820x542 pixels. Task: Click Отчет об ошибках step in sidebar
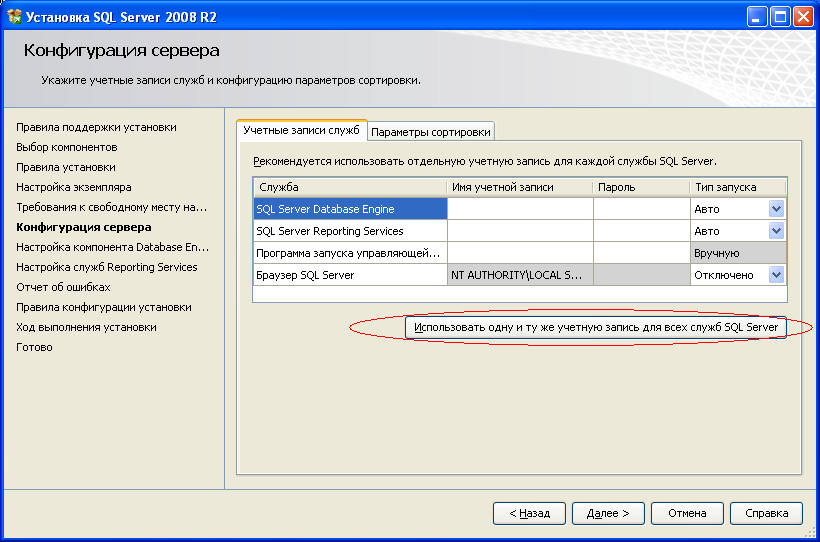pos(63,287)
